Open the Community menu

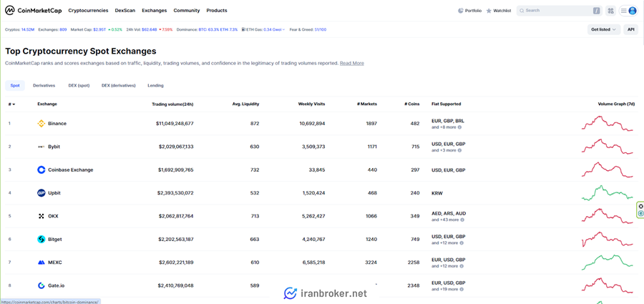click(187, 11)
